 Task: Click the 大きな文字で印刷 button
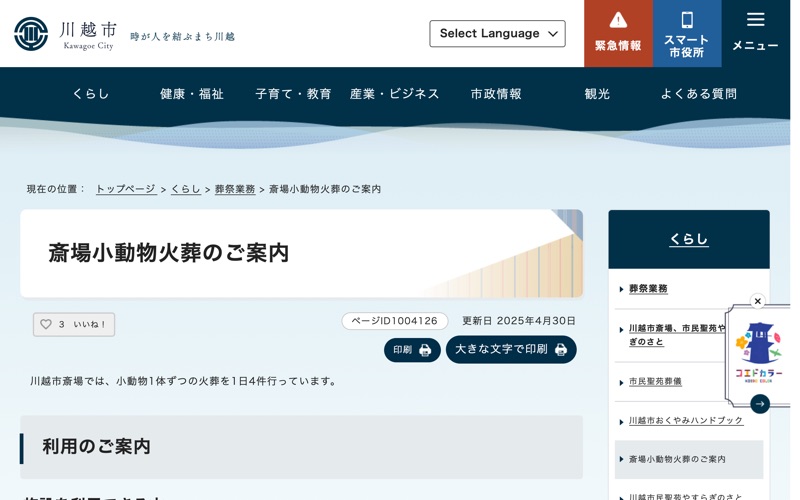click(x=511, y=349)
